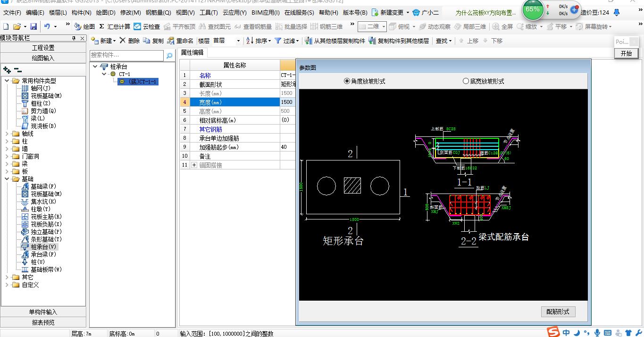Image resolution: width=644 pixels, height=337 pixels.
Task: Open a project with the folder icon
Action: click(x=17, y=27)
